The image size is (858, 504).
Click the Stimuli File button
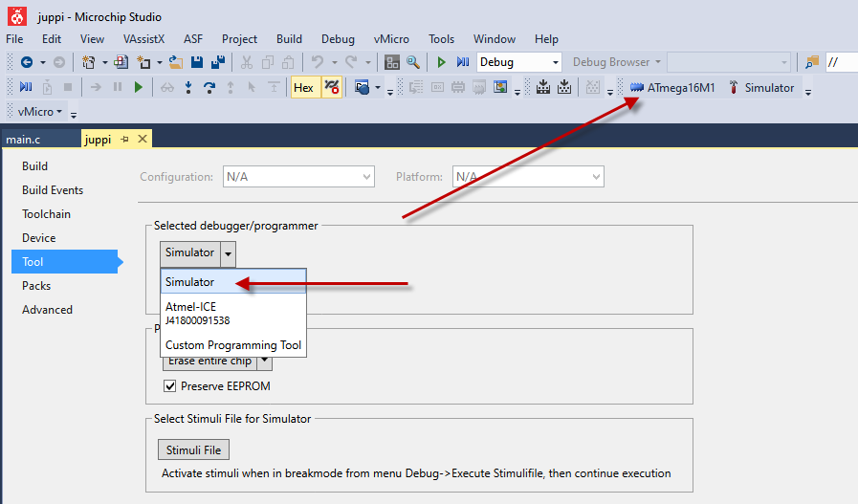click(194, 449)
